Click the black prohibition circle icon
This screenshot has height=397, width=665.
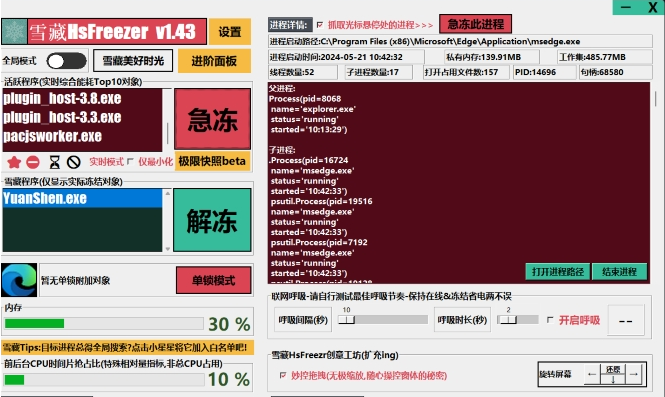[x=74, y=162]
